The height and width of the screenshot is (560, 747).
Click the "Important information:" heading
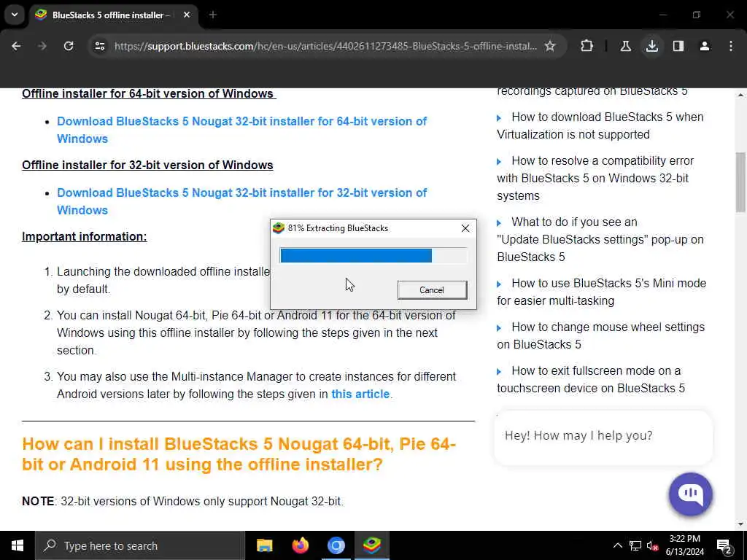click(x=85, y=237)
